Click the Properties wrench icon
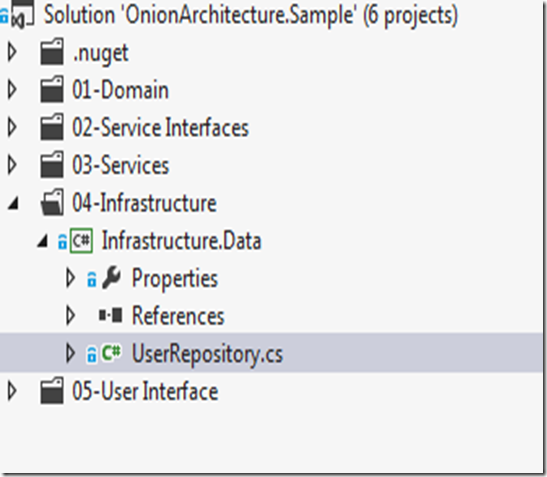Viewport: 547px width, 477px height. 112,278
